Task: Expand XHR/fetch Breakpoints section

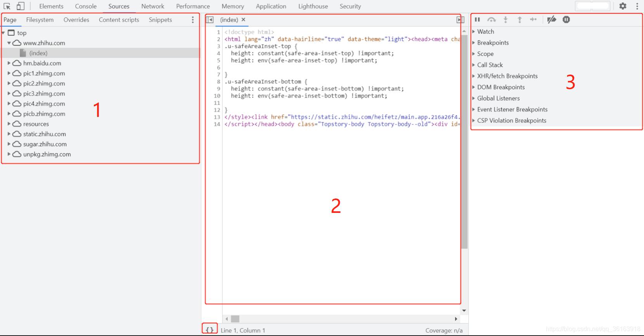Action: pos(474,76)
